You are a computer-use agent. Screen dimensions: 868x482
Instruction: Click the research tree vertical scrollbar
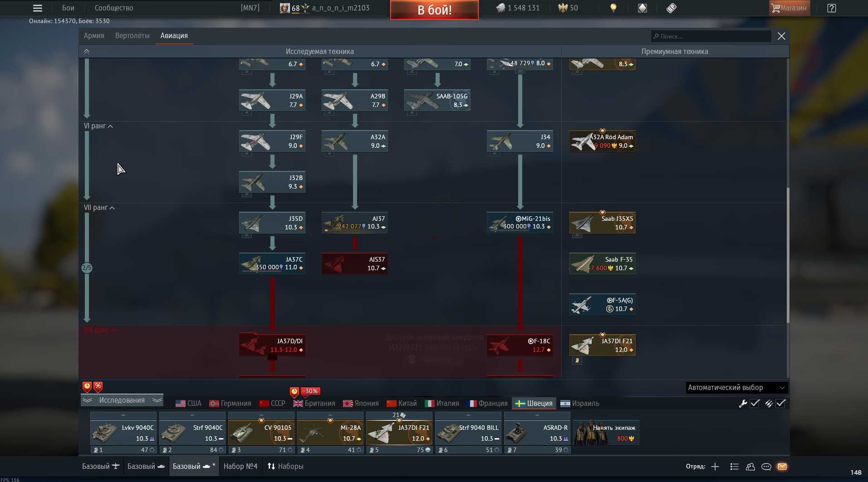tap(788, 255)
